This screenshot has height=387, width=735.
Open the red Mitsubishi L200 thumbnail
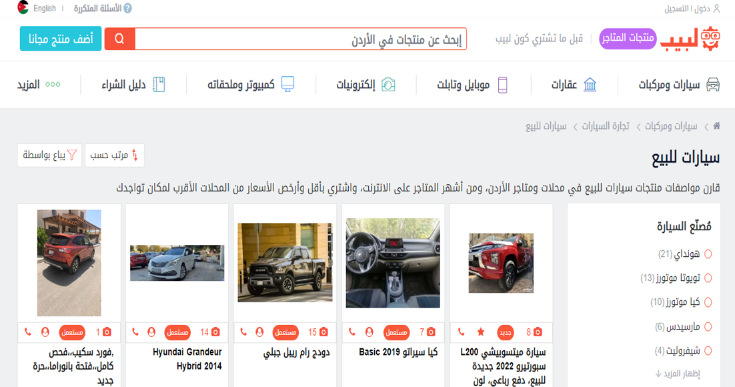(501, 263)
